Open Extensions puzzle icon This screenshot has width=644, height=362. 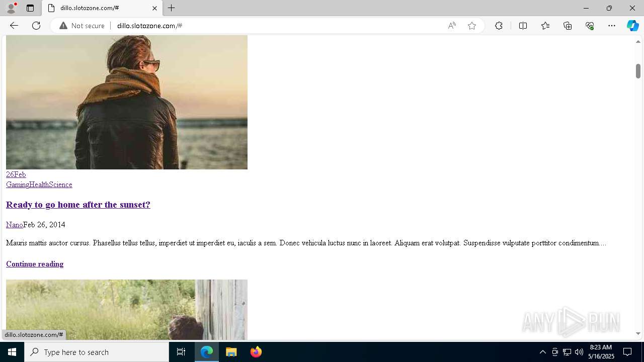[x=499, y=26]
